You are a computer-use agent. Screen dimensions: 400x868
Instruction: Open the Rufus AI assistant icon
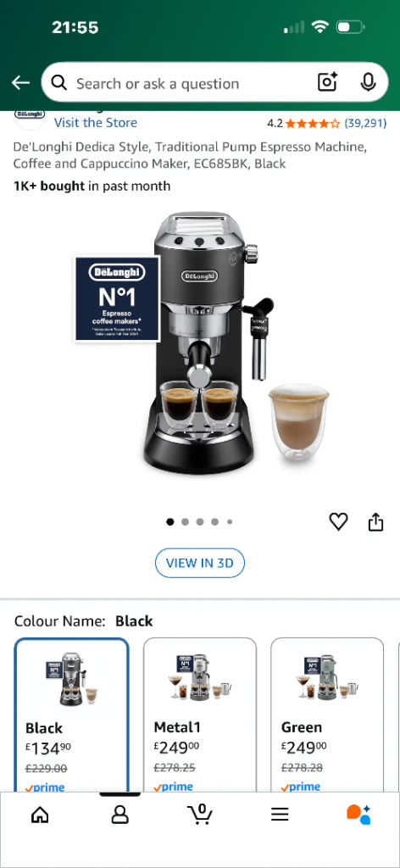358,814
